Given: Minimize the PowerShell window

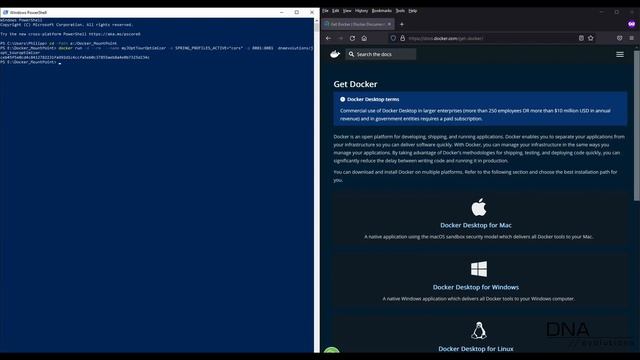Looking at the screenshot, I should 282,12.
